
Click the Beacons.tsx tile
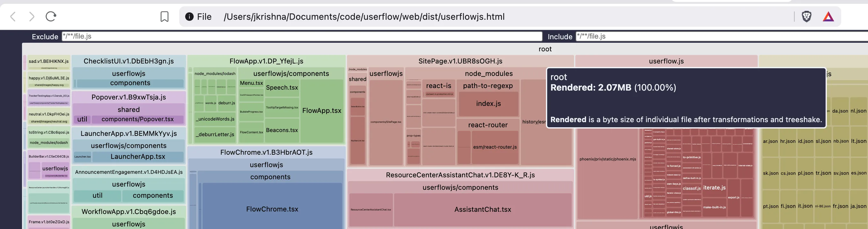pos(282,130)
